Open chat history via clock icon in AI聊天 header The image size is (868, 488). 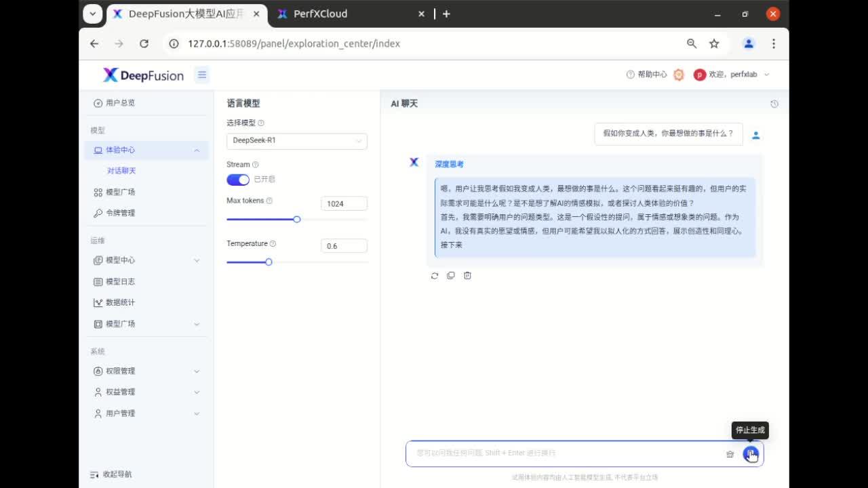pyautogui.click(x=774, y=103)
